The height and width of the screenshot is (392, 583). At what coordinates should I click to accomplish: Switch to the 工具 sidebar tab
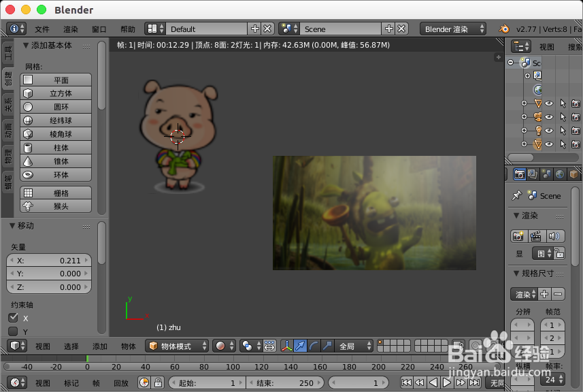click(7, 53)
